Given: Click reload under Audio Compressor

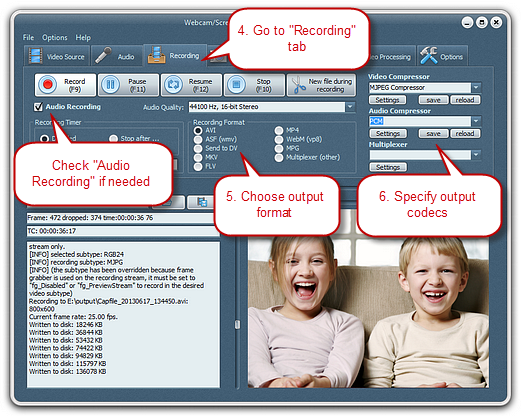Looking at the screenshot, I should tap(465, 133).
